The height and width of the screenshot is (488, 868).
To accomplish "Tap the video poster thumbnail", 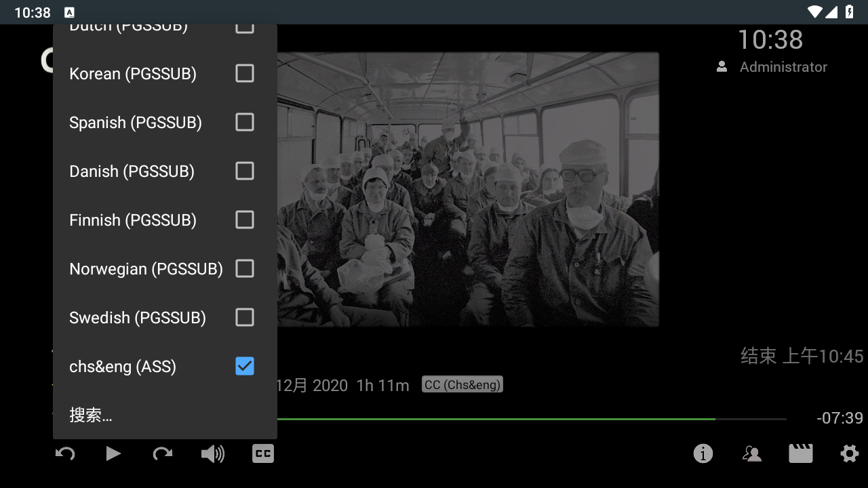I will (x=468, y=189).
